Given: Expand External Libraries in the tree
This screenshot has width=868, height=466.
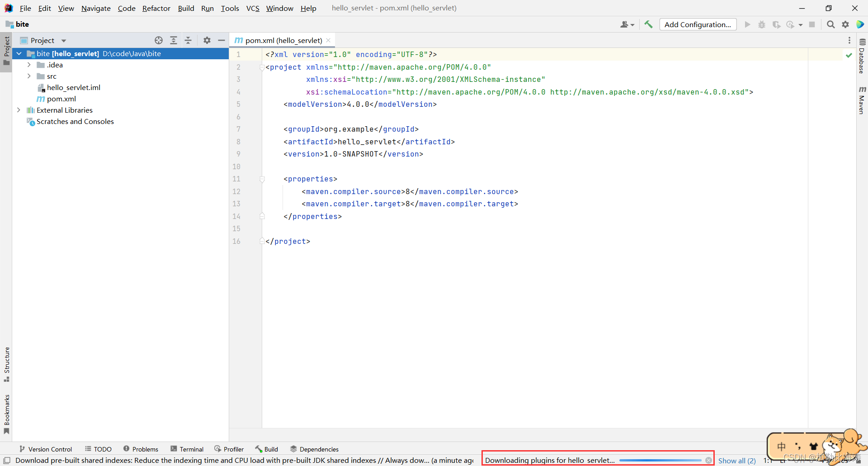Looking at the screenshot, I should [19, 110].
